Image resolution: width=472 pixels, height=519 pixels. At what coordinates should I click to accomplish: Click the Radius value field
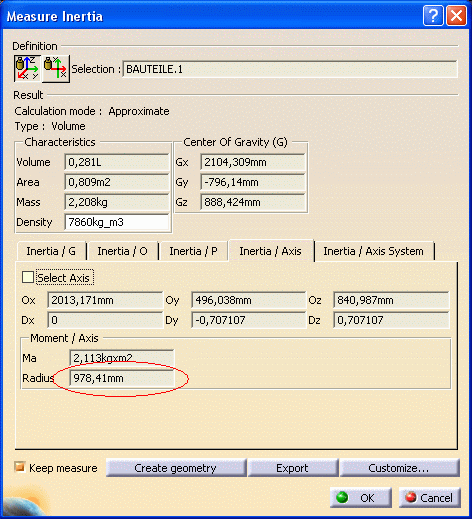point(122,378)
